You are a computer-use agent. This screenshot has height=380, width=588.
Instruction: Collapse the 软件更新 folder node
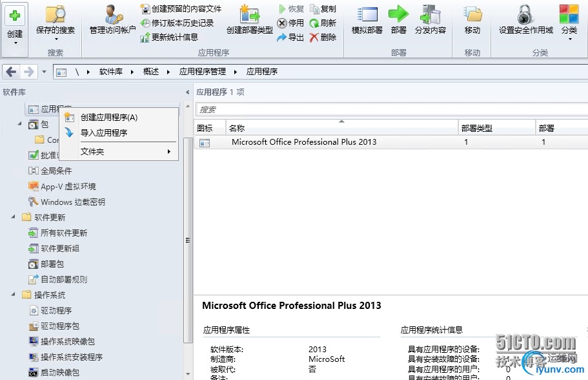coord(14,216)
